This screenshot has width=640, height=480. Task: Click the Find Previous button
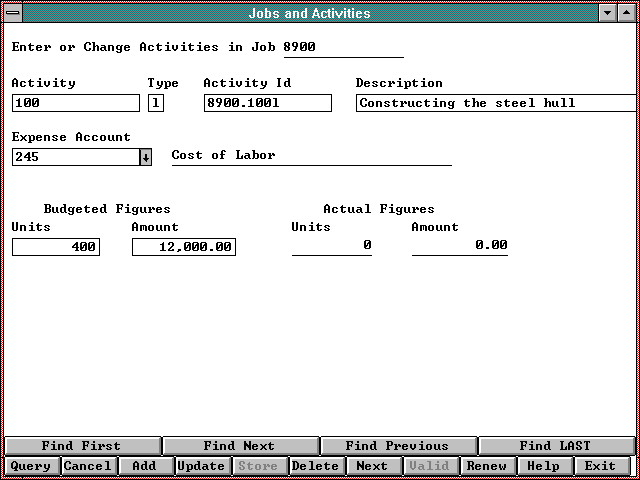coord(397,446)
